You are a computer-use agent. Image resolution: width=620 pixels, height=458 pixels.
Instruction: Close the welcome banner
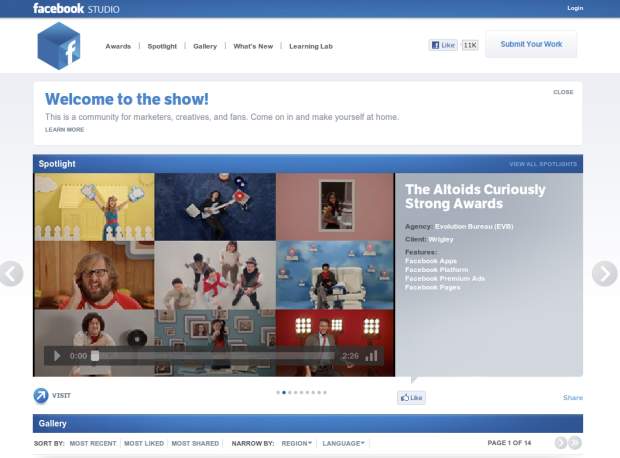pyautogui.click(x=563, y=92)
